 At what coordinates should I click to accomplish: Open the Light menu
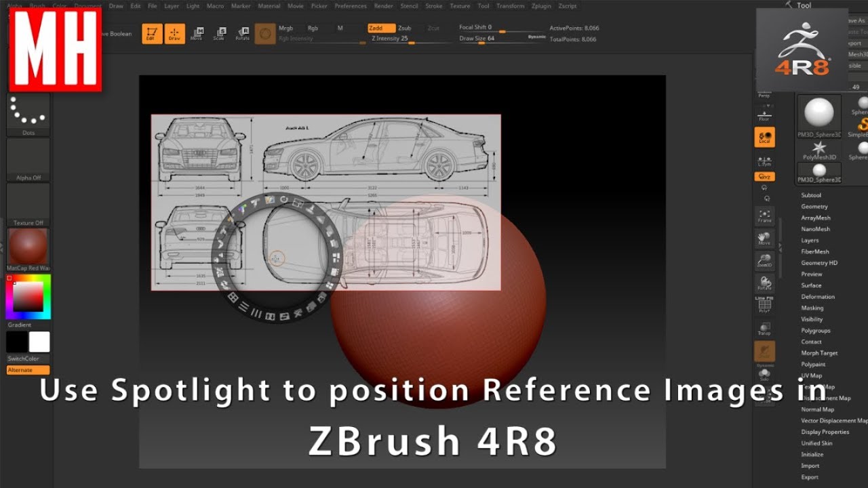point(193,6)
